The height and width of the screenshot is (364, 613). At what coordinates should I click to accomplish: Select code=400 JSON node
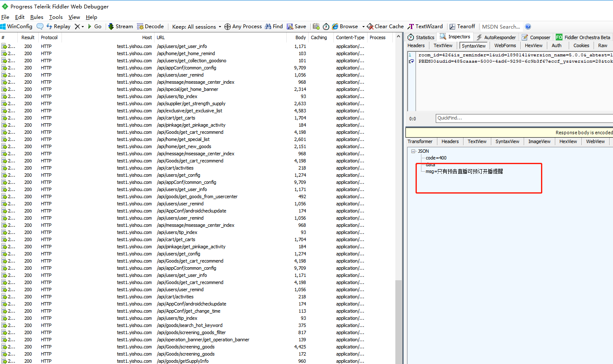coord(436,158)
